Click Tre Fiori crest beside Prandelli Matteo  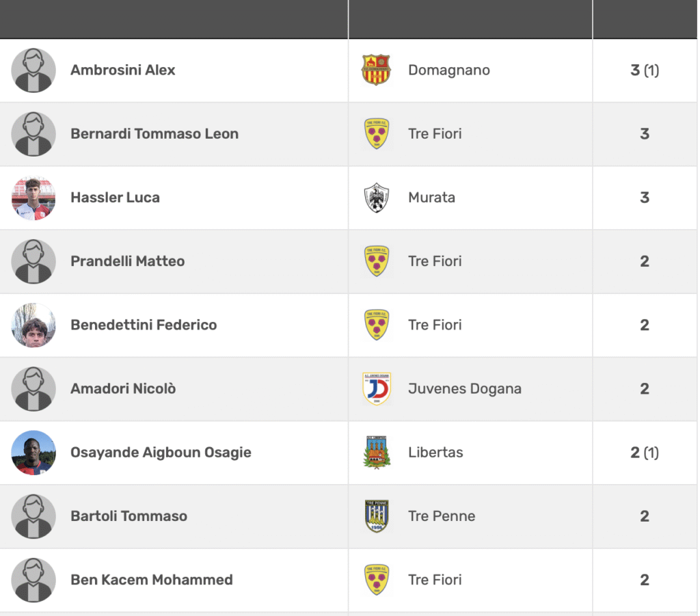pos(377,262)
